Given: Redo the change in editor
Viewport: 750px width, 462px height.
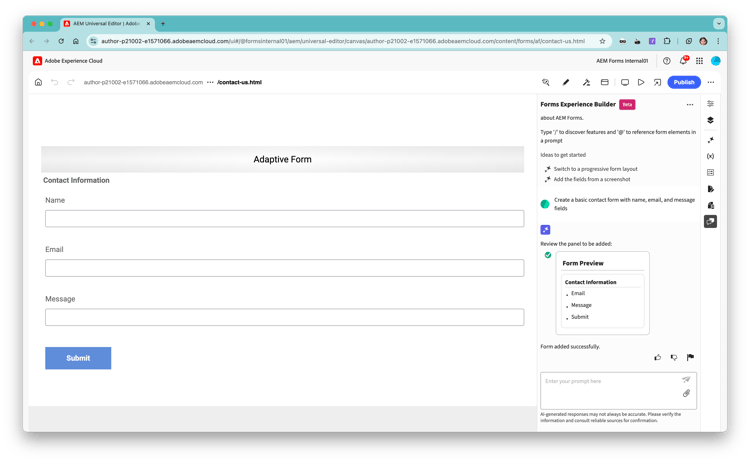Looking at the screenshot, I should click(71, 82).
